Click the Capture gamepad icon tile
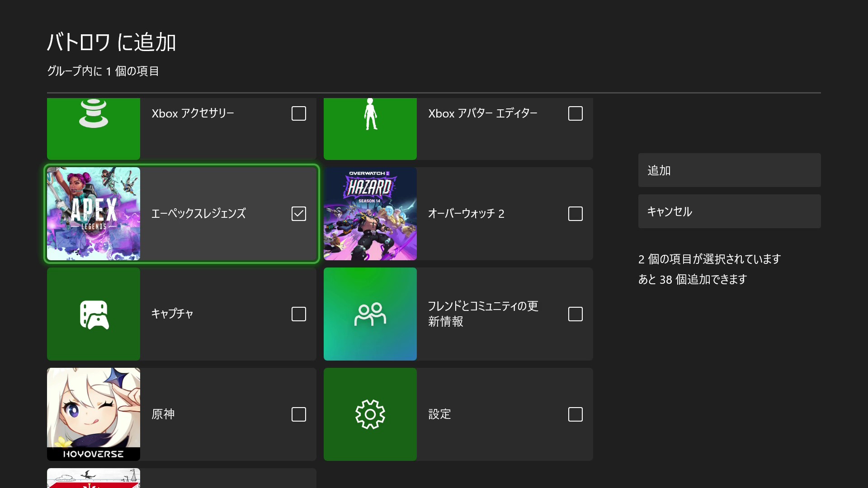This screenshot has height=488, width=868. (94, 314)
